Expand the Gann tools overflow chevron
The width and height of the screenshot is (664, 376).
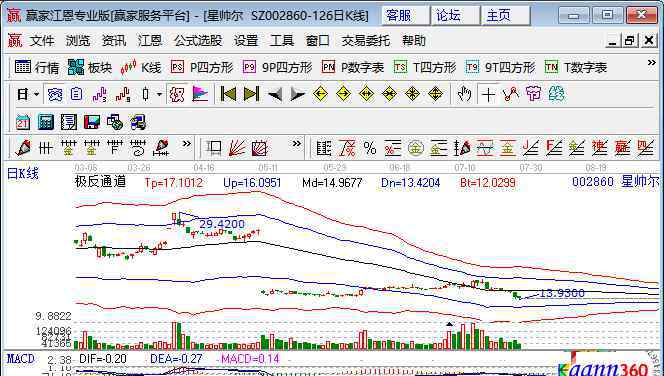coord(297,144)
